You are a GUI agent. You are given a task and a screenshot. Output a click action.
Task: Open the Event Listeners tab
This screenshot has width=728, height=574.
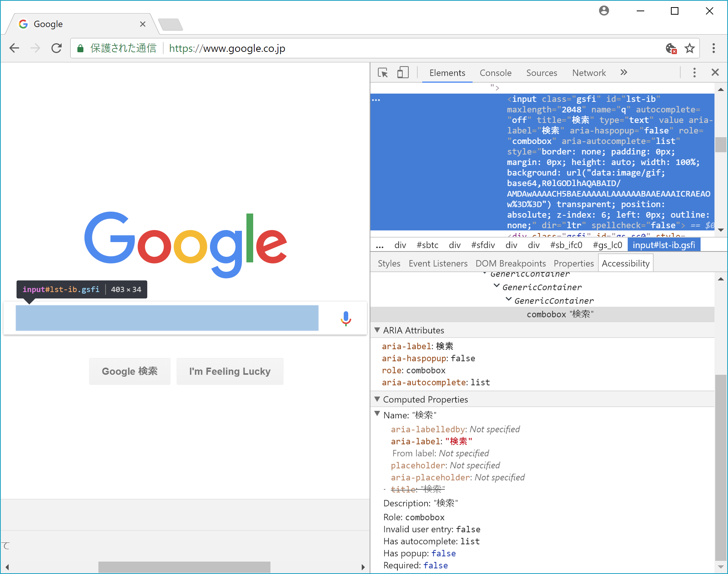(438, 264)
